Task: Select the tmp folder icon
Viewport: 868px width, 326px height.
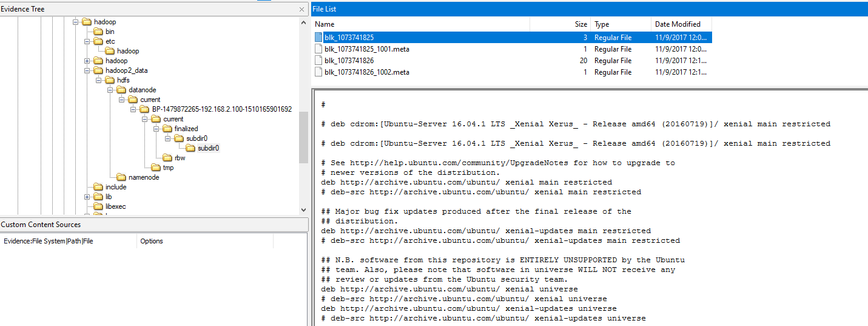Action: point(156,168)
